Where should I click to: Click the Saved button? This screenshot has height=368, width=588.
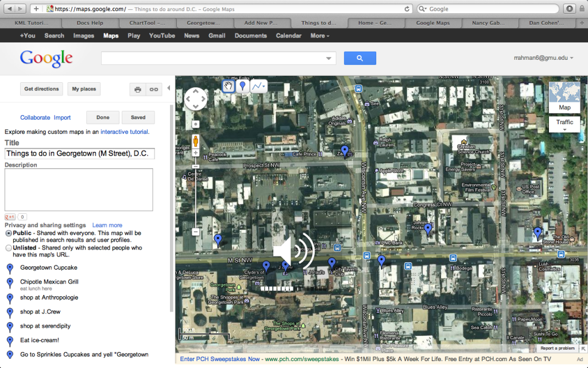click(x=138, y=117)
